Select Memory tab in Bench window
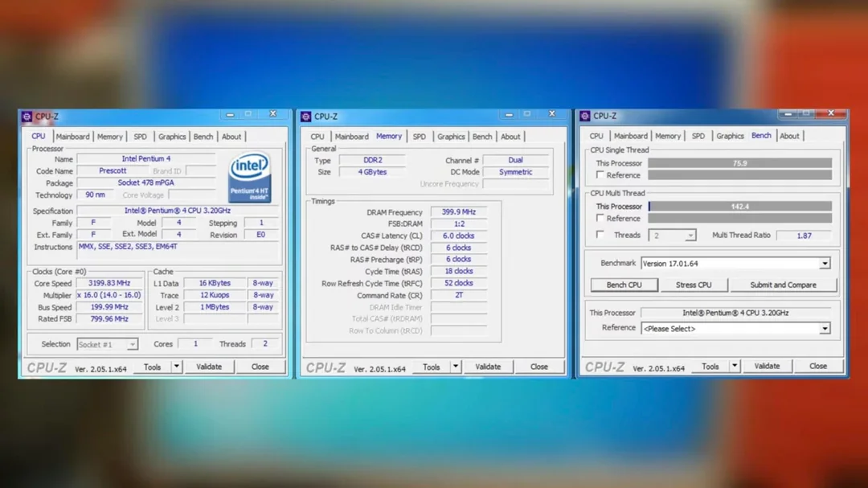Viewport: 868px width, 488px height. pyautogui.click(x=668, y=136)
